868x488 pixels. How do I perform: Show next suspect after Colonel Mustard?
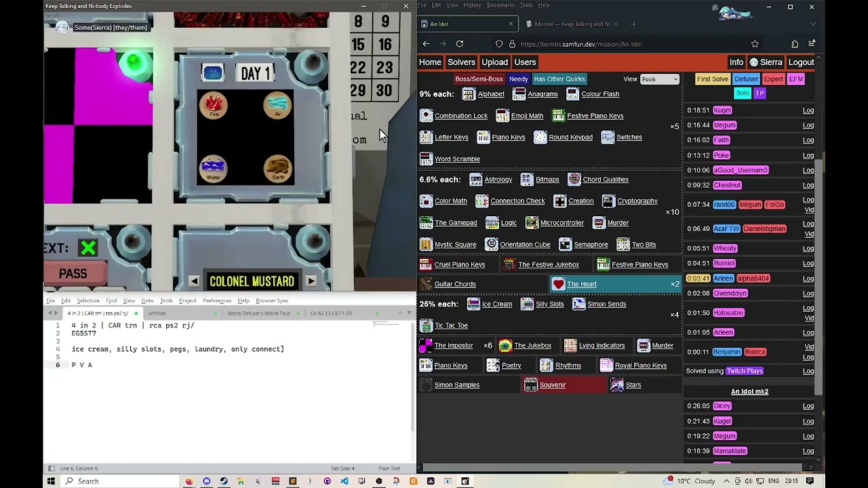coord(311,281)
